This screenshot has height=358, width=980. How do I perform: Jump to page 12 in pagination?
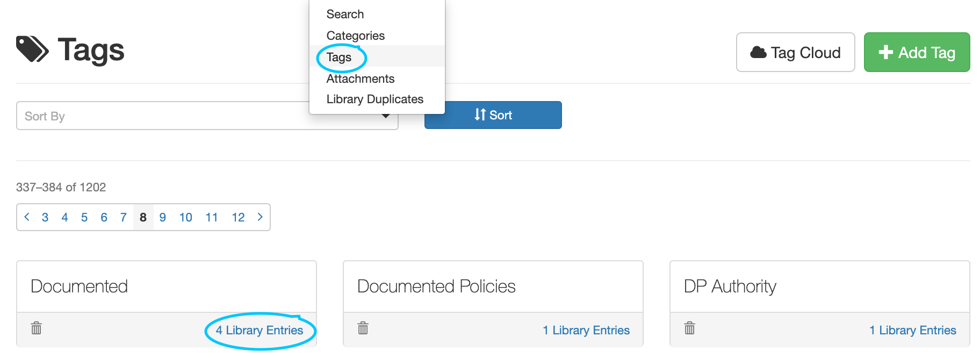click(237, 217)
